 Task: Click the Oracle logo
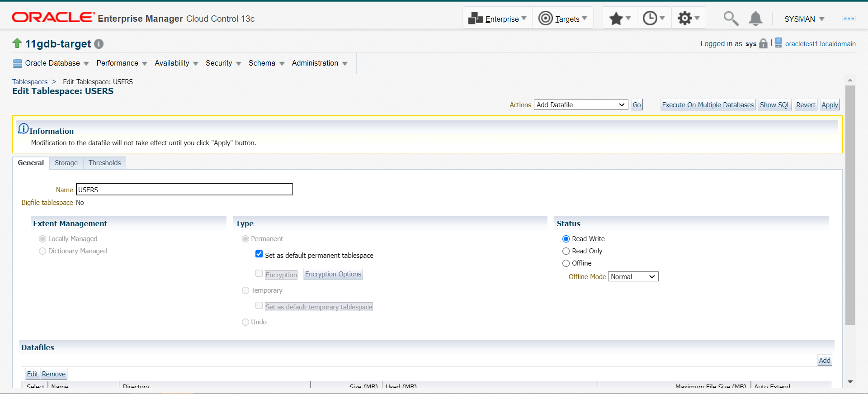click(53, 17)
